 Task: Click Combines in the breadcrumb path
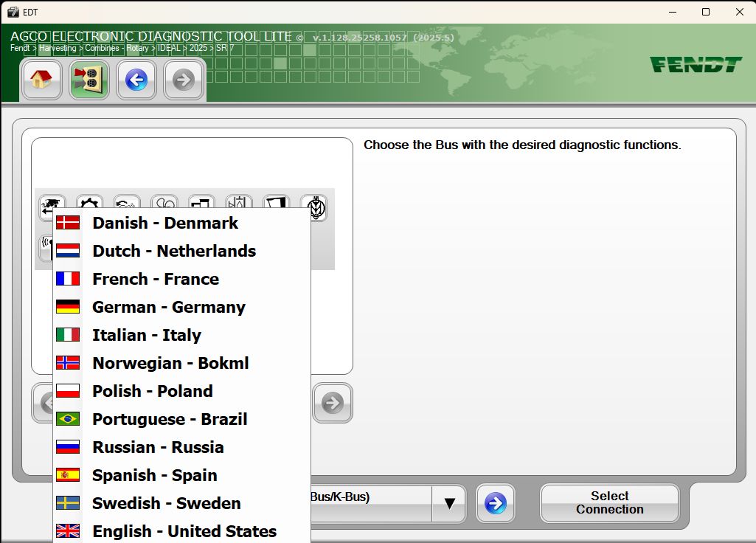tap(102, 48)
